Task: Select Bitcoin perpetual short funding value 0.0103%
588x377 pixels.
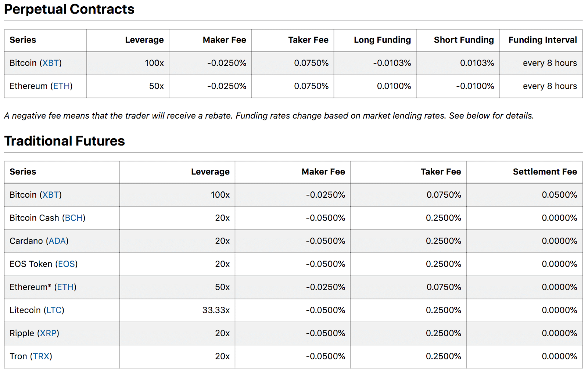Action: click(477, 63)
